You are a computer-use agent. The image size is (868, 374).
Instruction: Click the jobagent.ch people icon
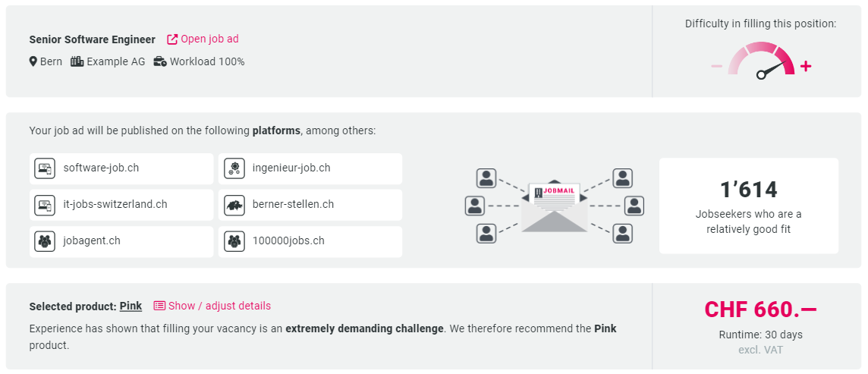44,241
